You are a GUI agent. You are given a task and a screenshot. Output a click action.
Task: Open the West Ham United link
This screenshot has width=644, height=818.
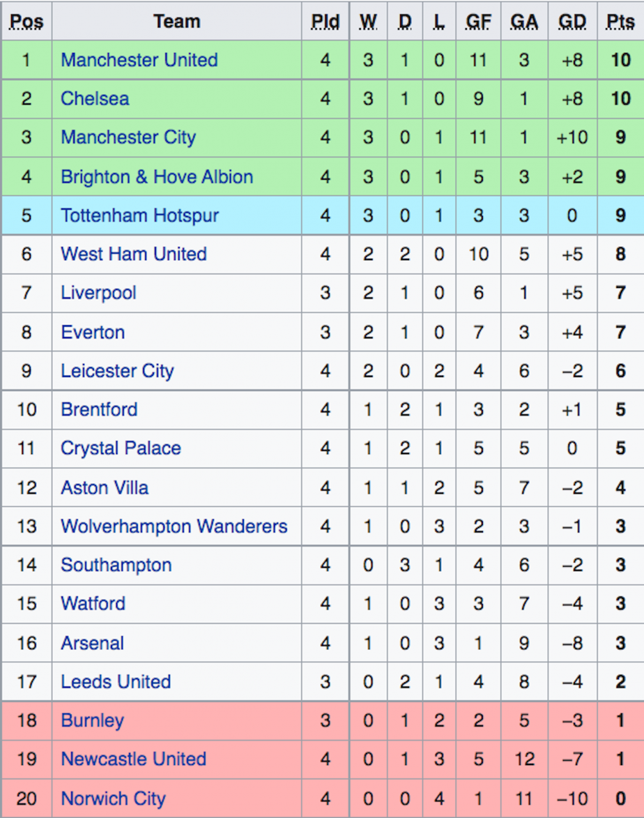(133, 254)
